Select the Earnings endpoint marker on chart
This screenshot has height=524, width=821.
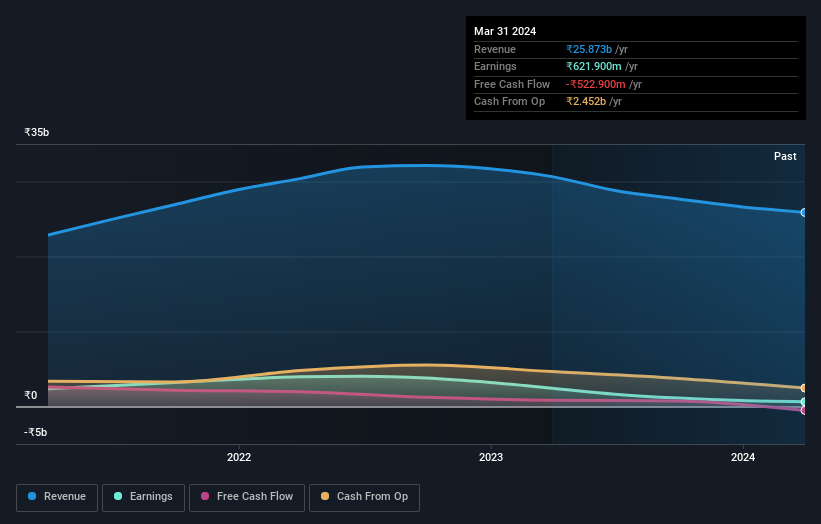tap(804, 402)
